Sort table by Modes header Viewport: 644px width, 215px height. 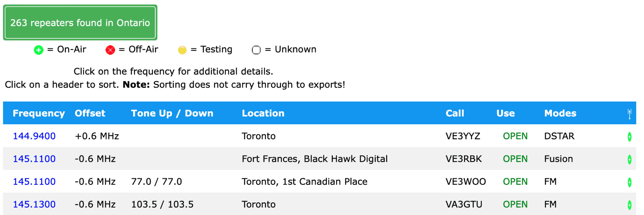[560, 113]
